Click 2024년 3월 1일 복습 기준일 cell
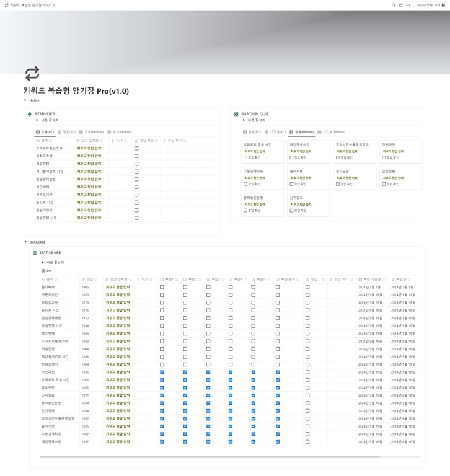This screenshot has height=476, width=450. [x=369, y=287]
